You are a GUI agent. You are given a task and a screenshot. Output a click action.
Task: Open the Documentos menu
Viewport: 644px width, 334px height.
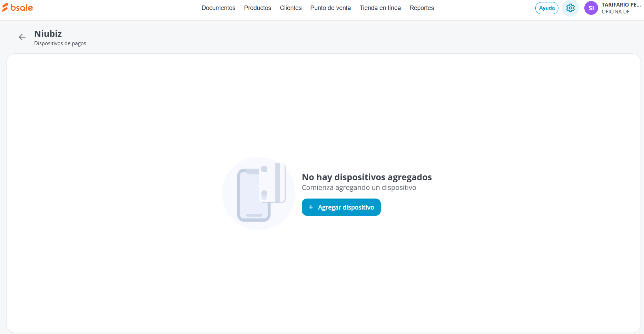coord(218,8)
